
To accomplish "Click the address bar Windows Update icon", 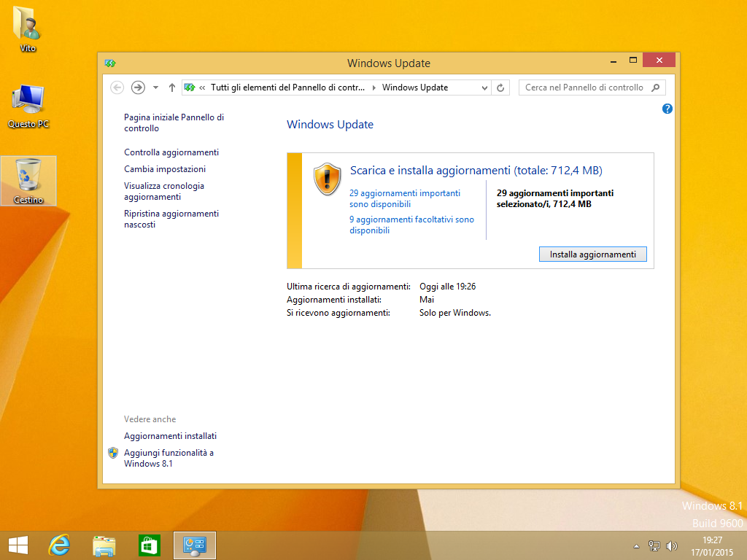I will coord(190,87).
